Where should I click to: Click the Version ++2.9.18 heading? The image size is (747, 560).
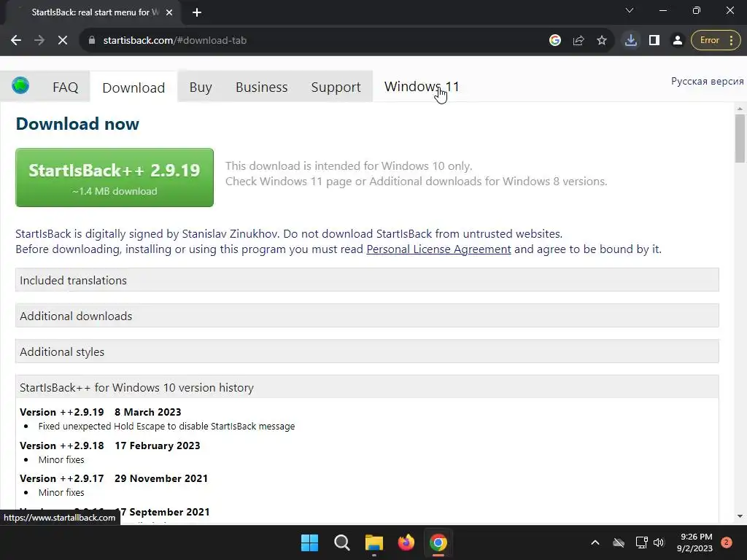coord(109,446)
